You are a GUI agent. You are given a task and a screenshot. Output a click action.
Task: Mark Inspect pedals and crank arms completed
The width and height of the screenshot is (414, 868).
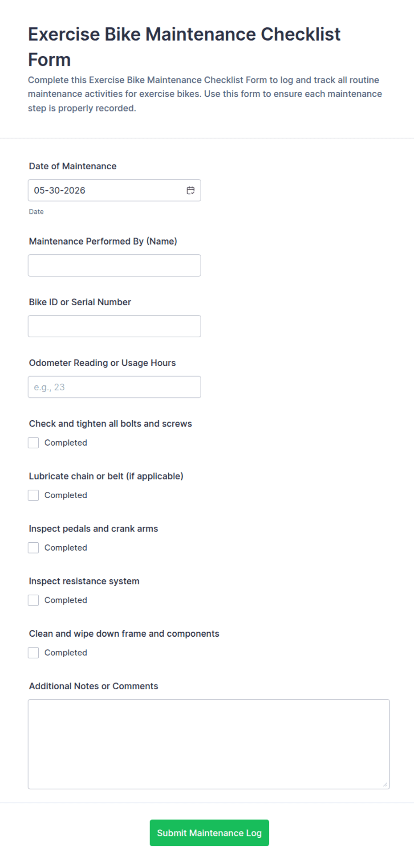pyautogui.click(x=33, y=548)
